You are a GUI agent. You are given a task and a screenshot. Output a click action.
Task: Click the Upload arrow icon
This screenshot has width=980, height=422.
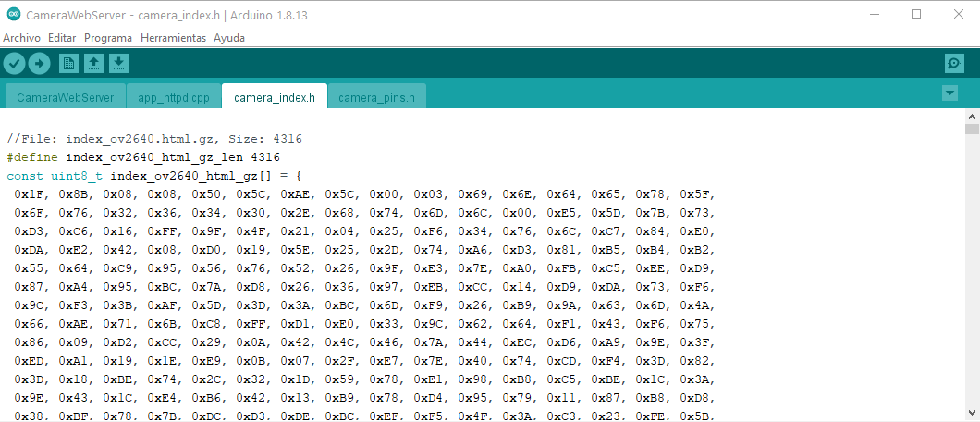pos(39,63)
